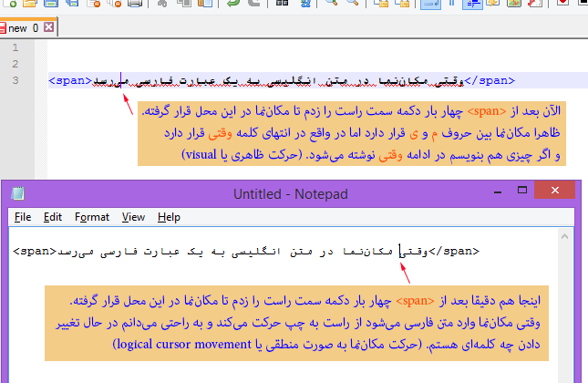
Task: Click the grey Redo arrow icon
Action: click(253, 3)
